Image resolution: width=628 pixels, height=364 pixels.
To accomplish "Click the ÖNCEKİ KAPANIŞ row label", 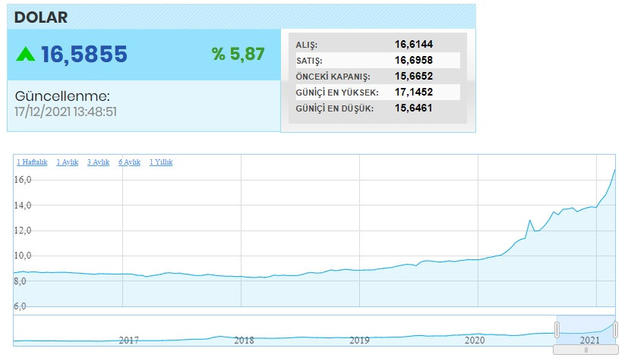I will (x=333, y=77).
